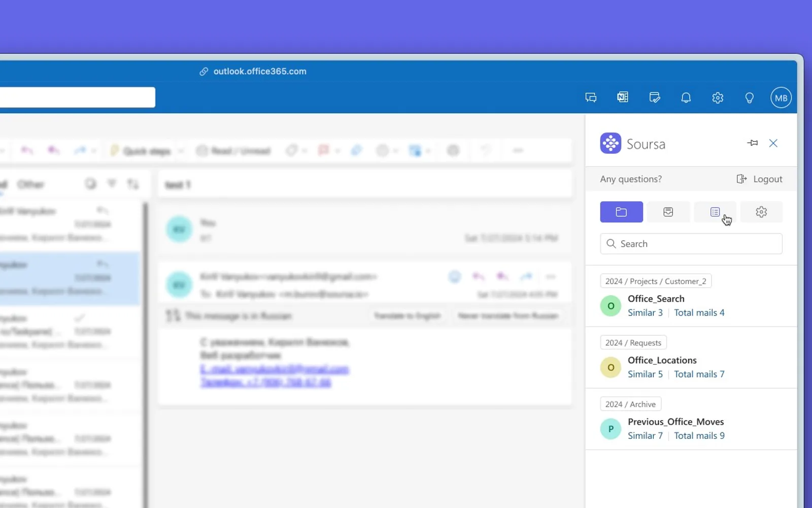
Task: Toggle Read / Unread in the toolbar
Action: point(234,151)
